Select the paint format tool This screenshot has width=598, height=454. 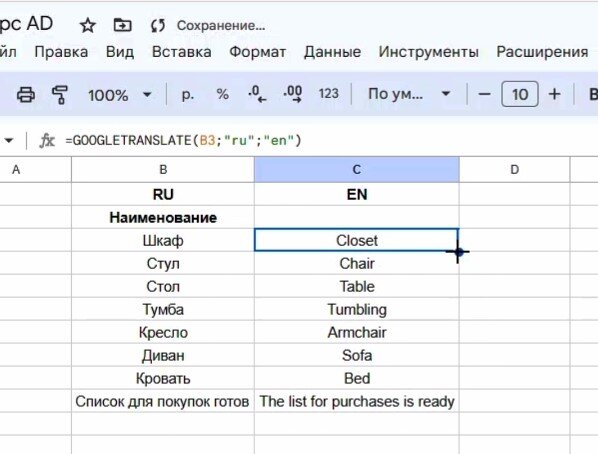[59, 94]
